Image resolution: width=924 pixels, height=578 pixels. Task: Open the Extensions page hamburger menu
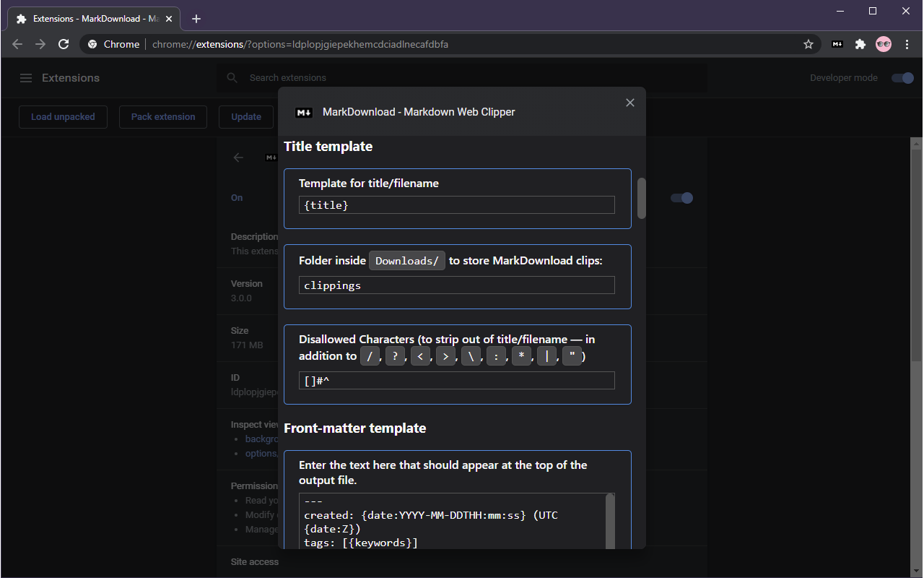click(x=26, y=77)
